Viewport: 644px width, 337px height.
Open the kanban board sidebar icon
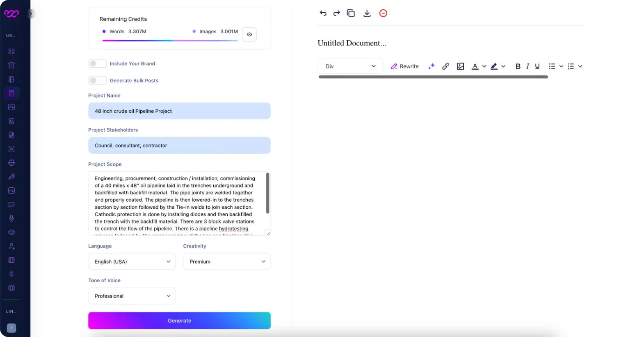point(11,260)
